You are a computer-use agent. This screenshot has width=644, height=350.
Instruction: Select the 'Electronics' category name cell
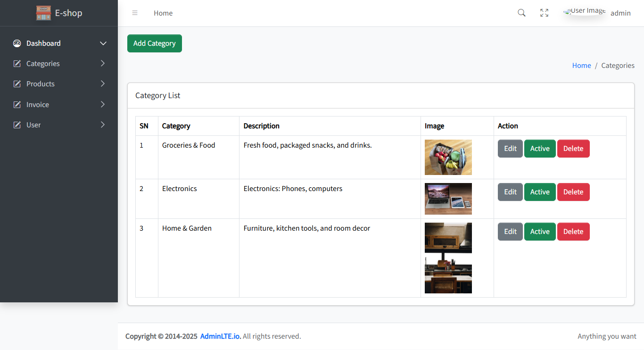(x=198, y=199)
